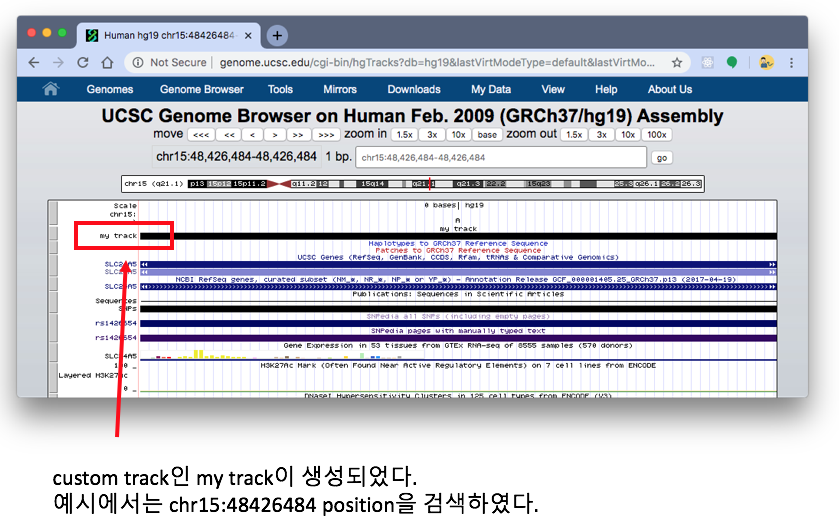Click the green extension icon
The image size is (839, 532).
click(x=732, y=63)
